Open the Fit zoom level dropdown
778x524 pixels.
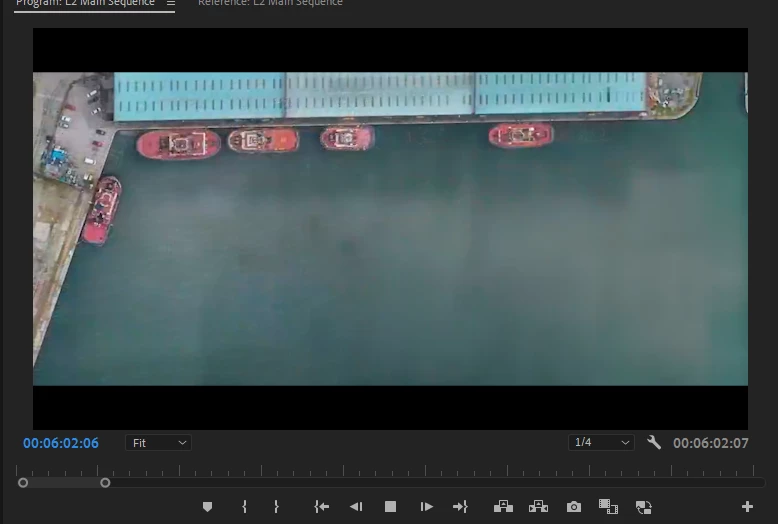click(158, 443)
